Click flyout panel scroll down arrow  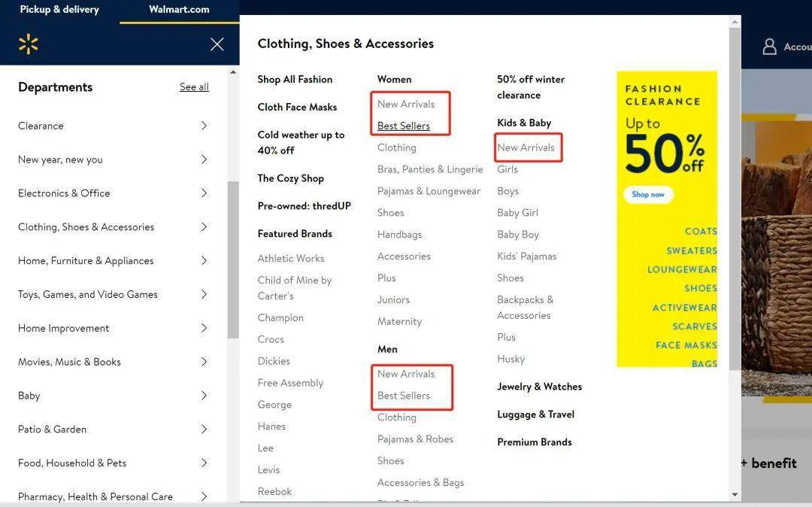click(x=735, y=494)
